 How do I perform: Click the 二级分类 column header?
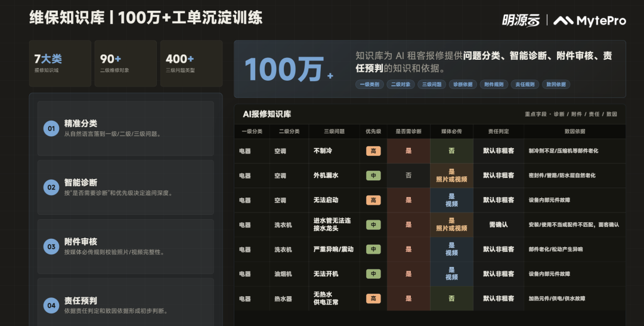point(289,131)
